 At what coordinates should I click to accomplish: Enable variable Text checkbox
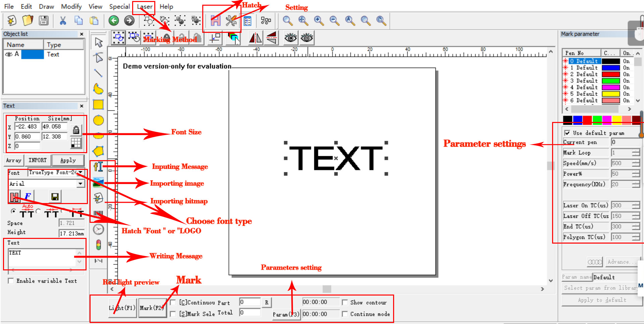[11, 281]
